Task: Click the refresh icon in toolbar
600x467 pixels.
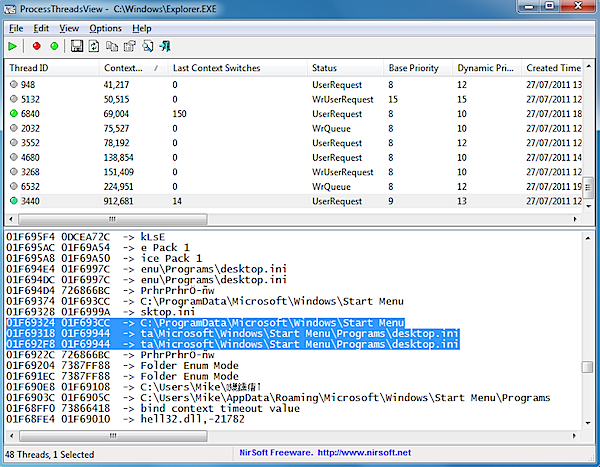Action: pos(94,46)
